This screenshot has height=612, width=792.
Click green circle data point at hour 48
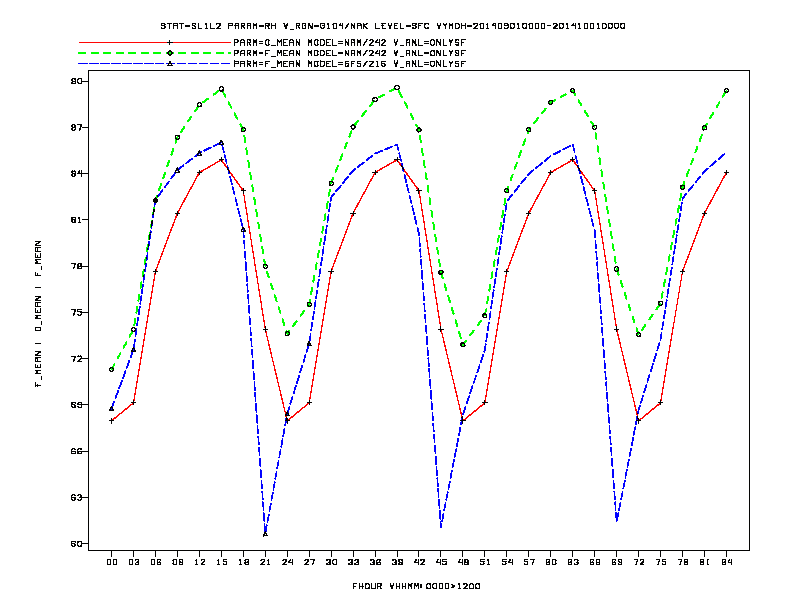click(x=463, y=344)
